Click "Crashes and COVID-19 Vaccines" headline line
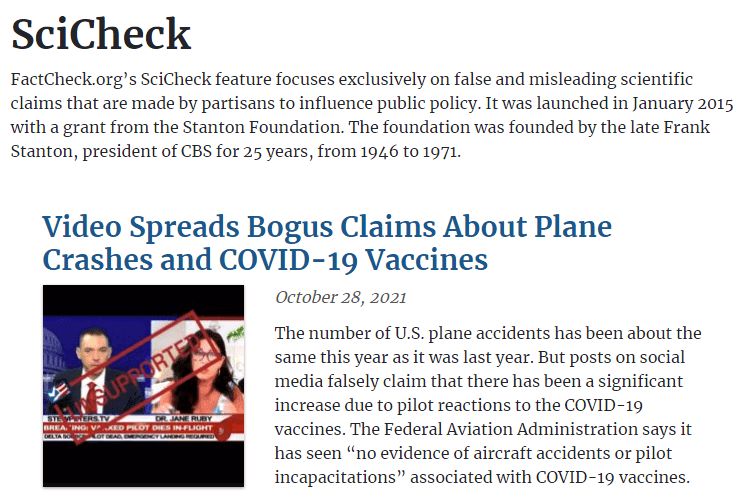 [x=264, y=260]
